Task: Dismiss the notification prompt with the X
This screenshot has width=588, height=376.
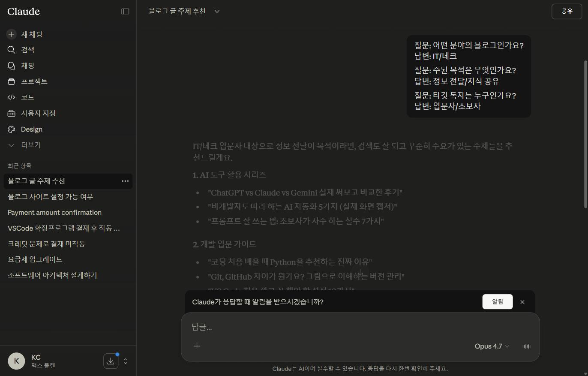Action: pos(522,302)
